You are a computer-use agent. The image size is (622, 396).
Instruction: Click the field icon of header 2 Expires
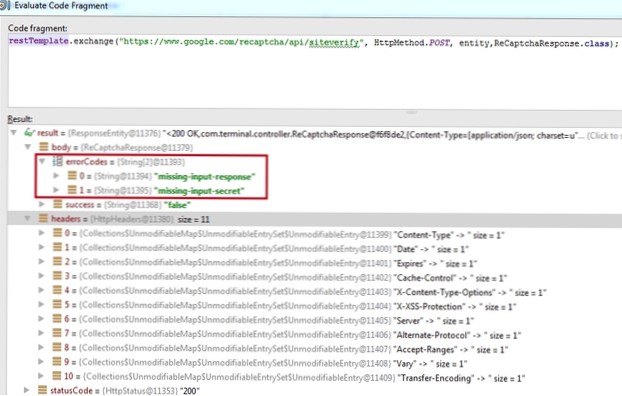pyautogui.click(x=58, y=261)
